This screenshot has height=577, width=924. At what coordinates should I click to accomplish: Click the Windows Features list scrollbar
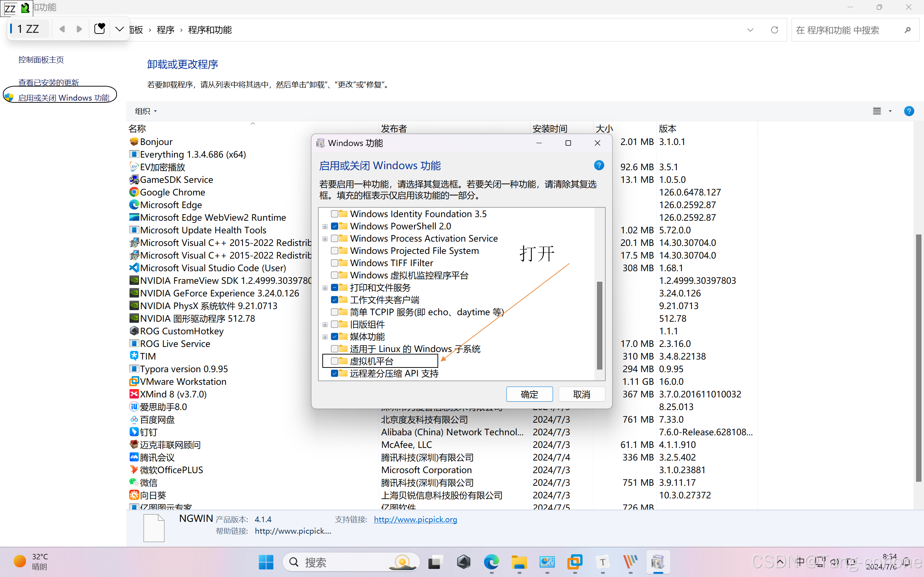[x=600, y=324]
